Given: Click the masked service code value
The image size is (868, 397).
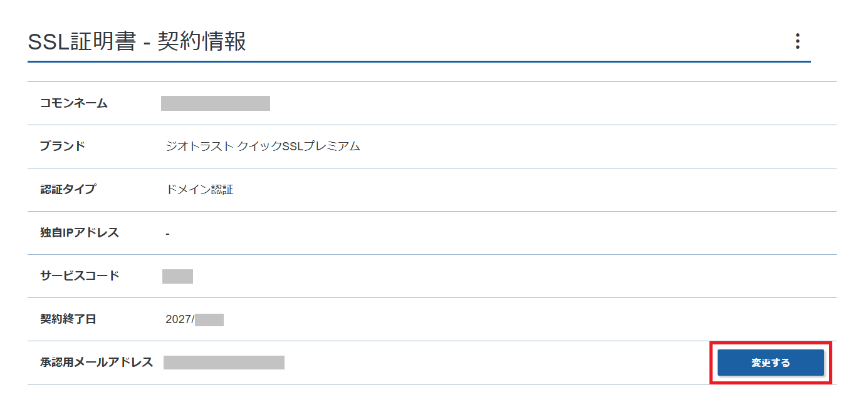Looking at the screenshot, I should pos(177,276).
